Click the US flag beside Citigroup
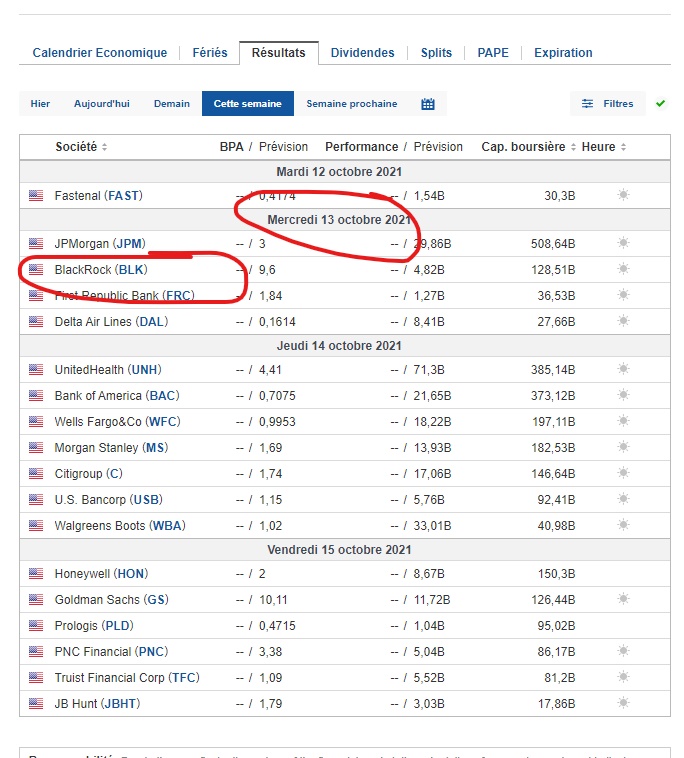Image resolution: width=684 pixels, height=758 pixels. (x=36, y=473)
